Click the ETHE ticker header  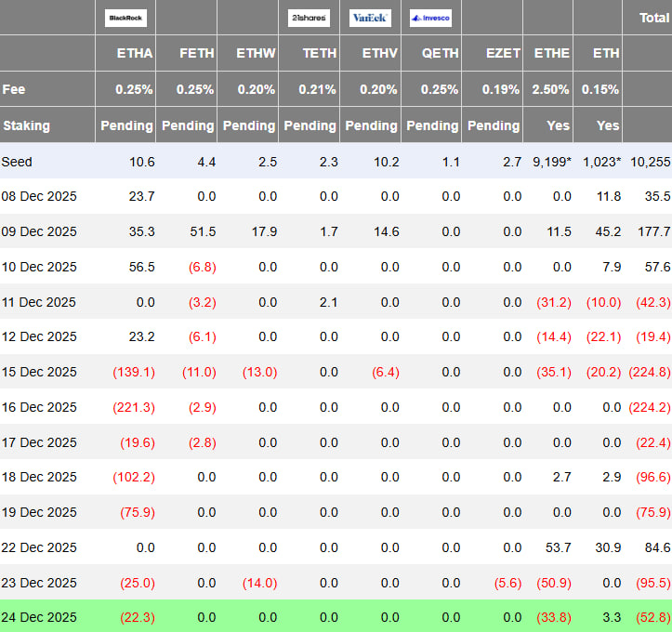pyautogui.click(x=552, y=54)
